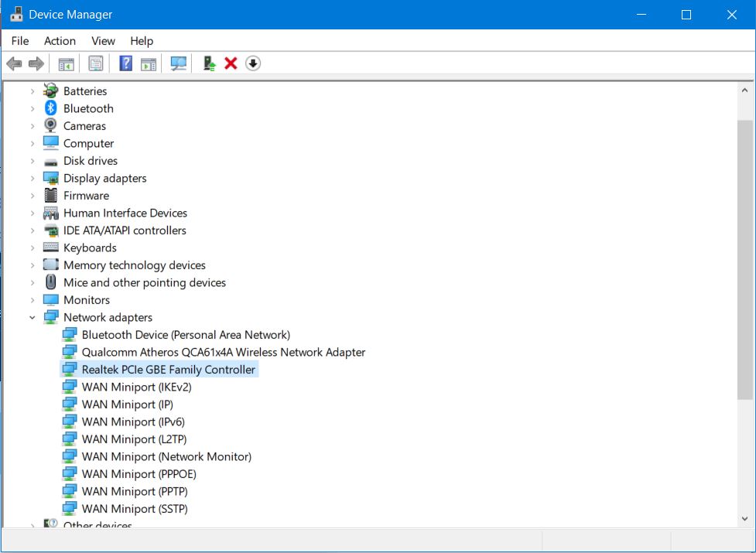The height and width of the screenshot is (553, 756).
Task: Select WAN Miniport (PPPOE)
Action: [139, 474]
